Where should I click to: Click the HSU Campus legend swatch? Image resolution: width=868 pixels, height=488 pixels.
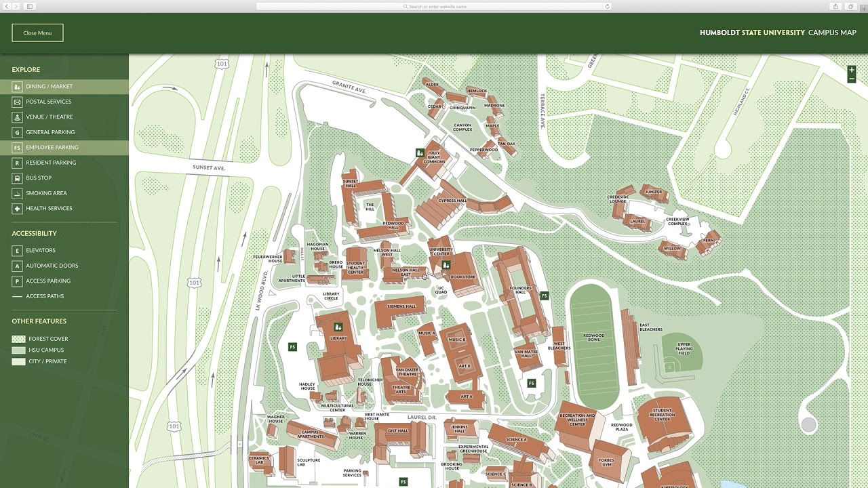[18, 350]
